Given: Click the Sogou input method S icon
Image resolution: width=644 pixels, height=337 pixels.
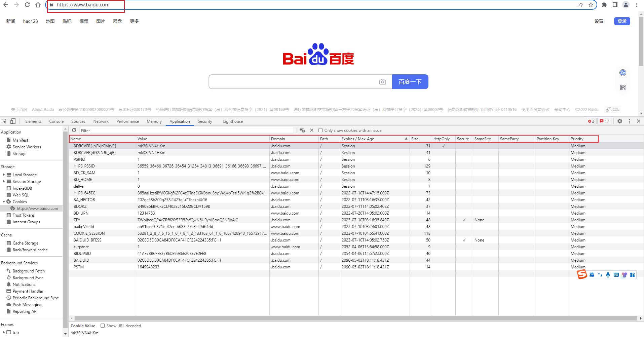Looking at the screenshot, I should click(x=582, y=274).
